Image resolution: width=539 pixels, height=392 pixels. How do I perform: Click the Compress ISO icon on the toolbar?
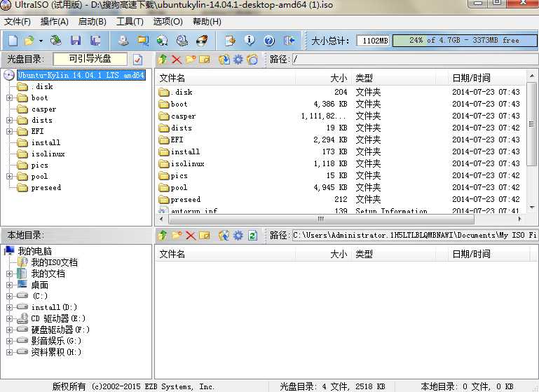[x=143, y=41]
